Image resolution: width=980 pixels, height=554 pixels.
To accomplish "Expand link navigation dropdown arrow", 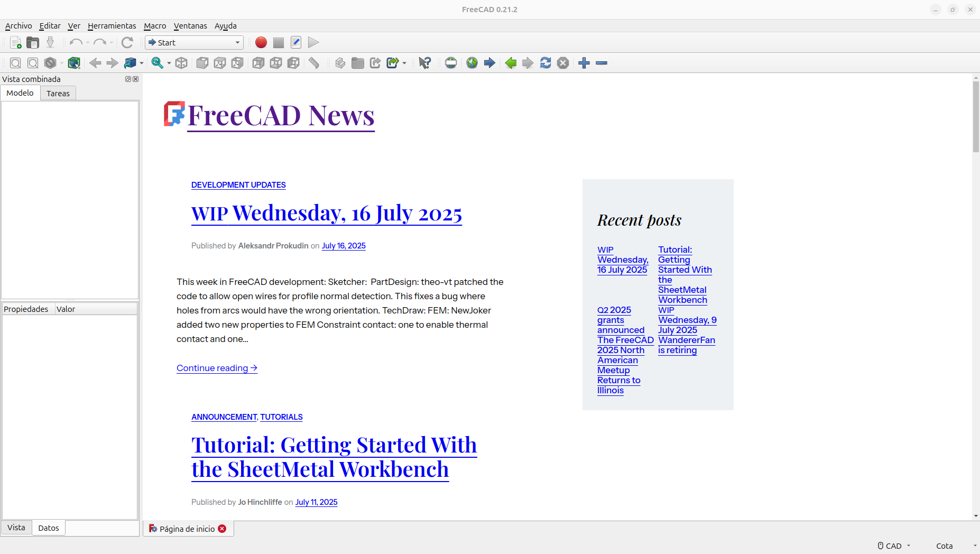I will point(142,63).
